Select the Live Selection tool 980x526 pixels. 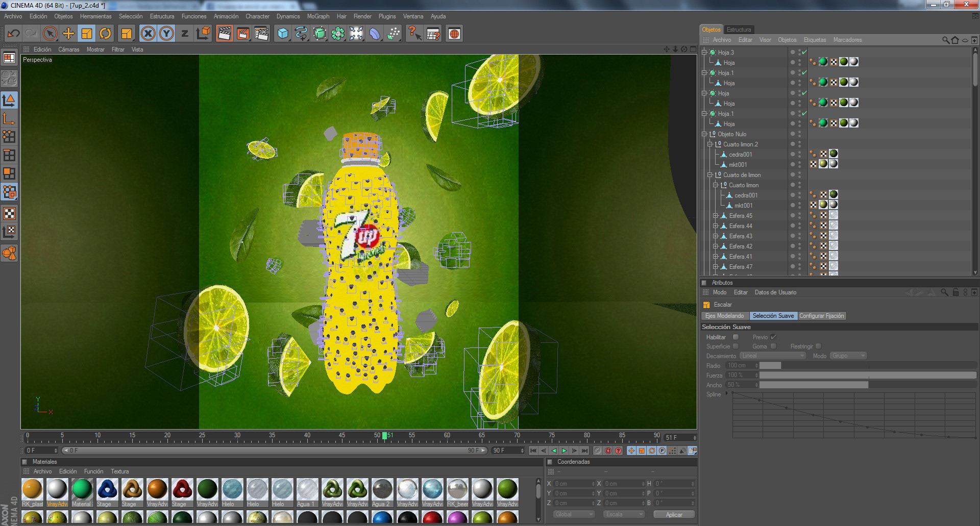click(x=50, y=34)
